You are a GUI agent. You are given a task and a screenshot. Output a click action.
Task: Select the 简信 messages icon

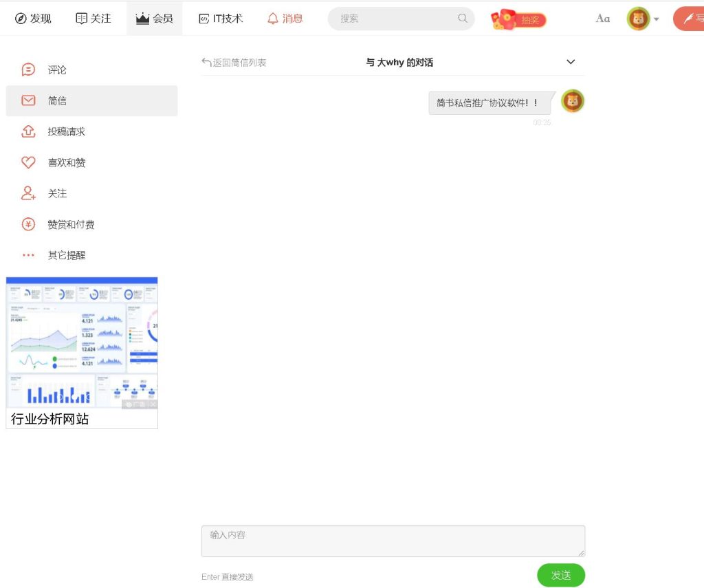pos(29,100)
